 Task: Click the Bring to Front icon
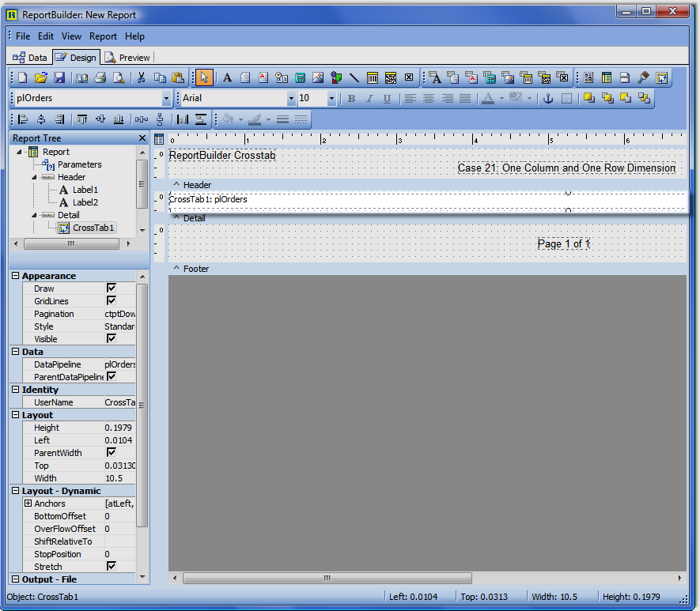pyautogui.click(x=589, y=98)
